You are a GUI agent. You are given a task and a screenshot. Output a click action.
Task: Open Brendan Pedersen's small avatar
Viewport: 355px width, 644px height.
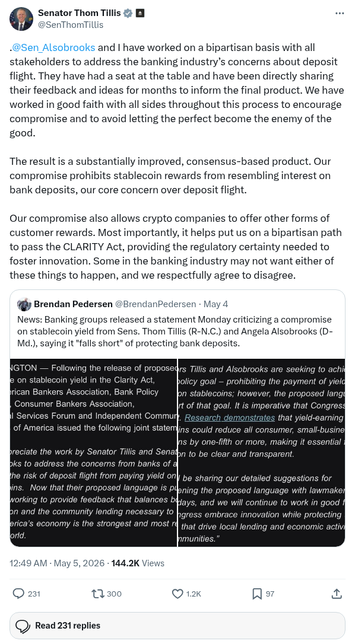[24, 304]
